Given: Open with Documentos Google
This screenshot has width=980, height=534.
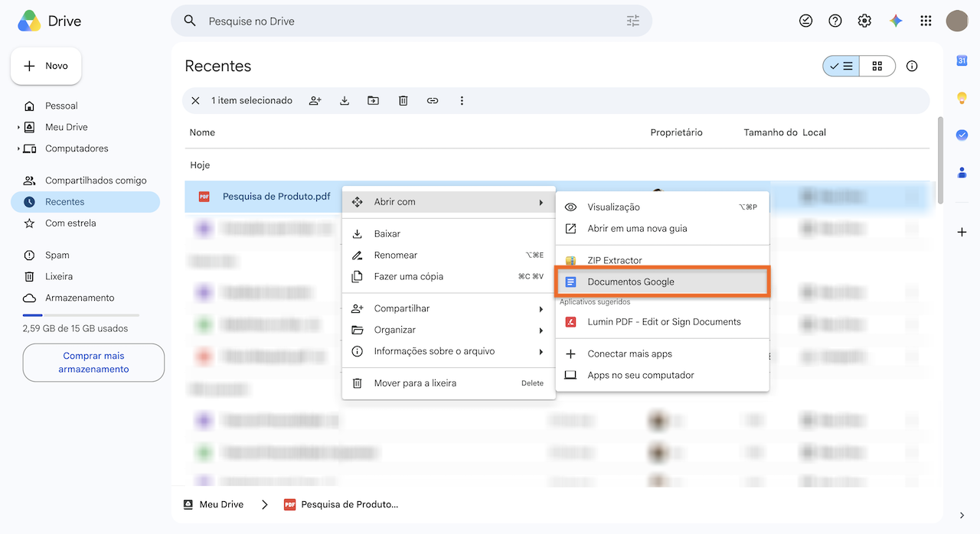Looking at the screenshot, I should (x=662, y=282).
